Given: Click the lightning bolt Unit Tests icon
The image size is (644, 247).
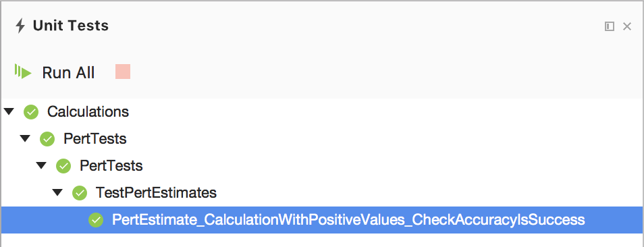Looking at the screenshot, I should tap(20, 26).
